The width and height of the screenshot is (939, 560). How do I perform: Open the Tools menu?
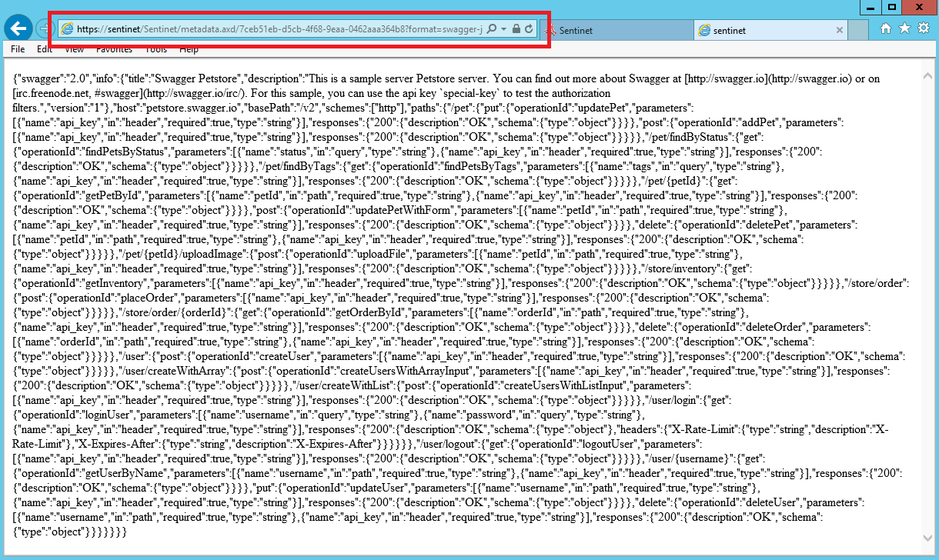[156, 49]
